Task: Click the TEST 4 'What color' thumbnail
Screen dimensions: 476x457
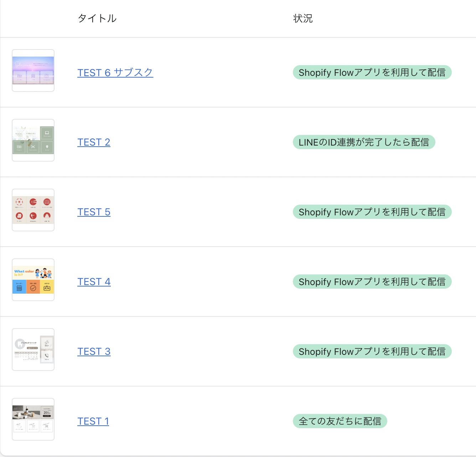Action: point(33,280)
